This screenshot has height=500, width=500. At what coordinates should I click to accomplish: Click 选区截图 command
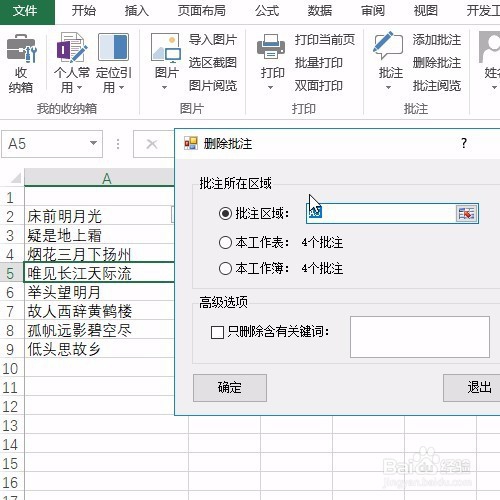coord(213,62)
